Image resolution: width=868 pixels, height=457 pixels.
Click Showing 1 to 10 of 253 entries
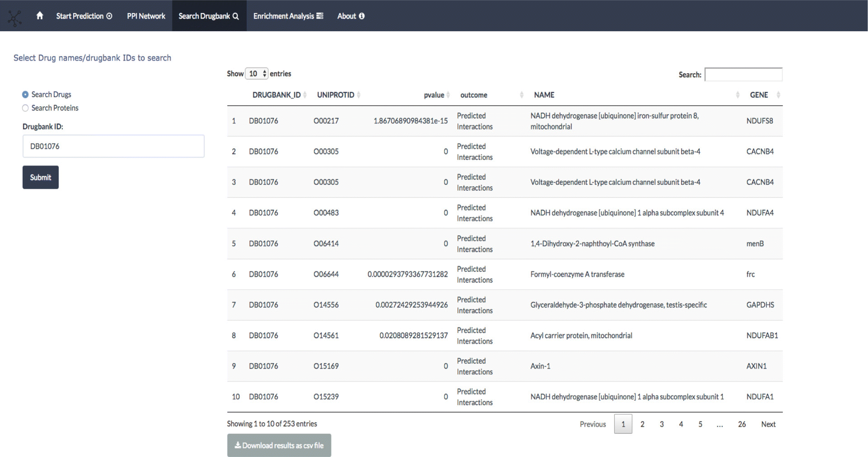pos(272,424)
